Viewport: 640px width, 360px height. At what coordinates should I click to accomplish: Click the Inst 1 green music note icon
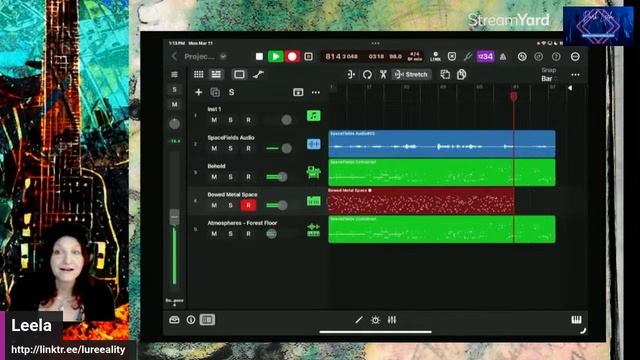tap(313, 116)
